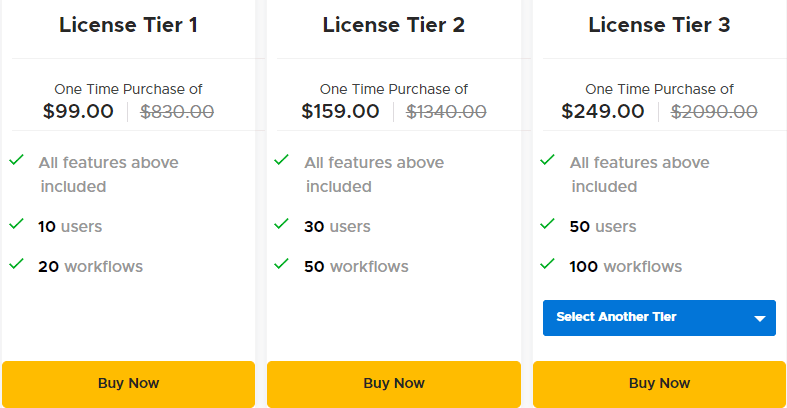Click the crossed-out $830.00 price

click(177, 111)
